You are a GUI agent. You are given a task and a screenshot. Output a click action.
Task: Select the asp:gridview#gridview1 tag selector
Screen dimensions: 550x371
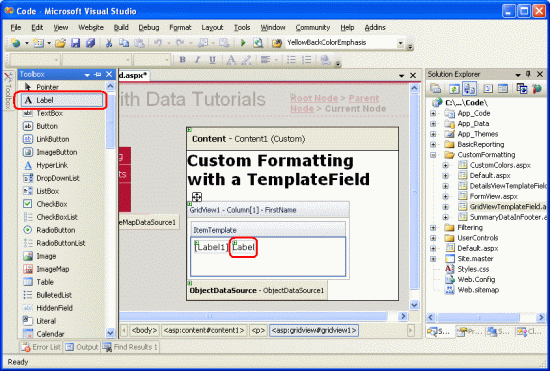[x=314, y=330]
